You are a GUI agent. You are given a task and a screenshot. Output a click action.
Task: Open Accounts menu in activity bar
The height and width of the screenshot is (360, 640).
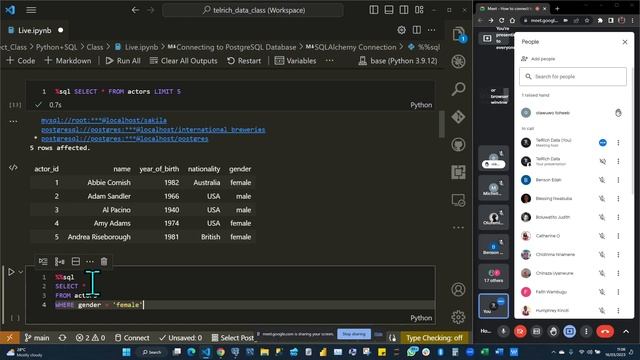(458, 289)
